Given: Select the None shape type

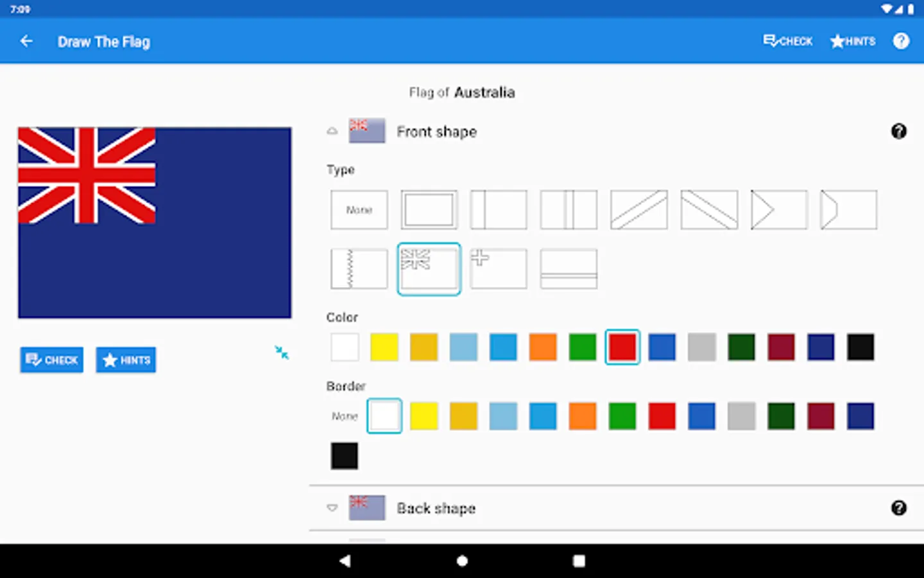Looking at the screenshot, I should tap(359, 210).
